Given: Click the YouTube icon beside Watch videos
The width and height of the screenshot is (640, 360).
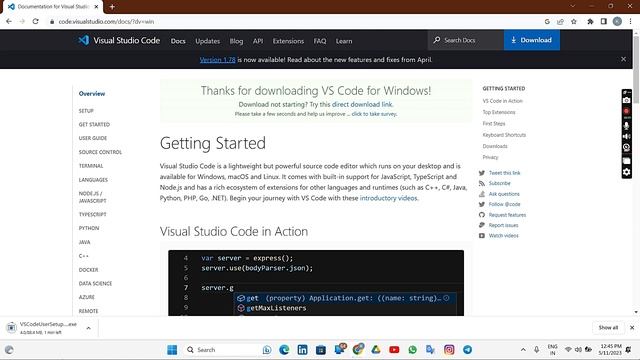Looking at the screenshot, I should click(482, 236).
